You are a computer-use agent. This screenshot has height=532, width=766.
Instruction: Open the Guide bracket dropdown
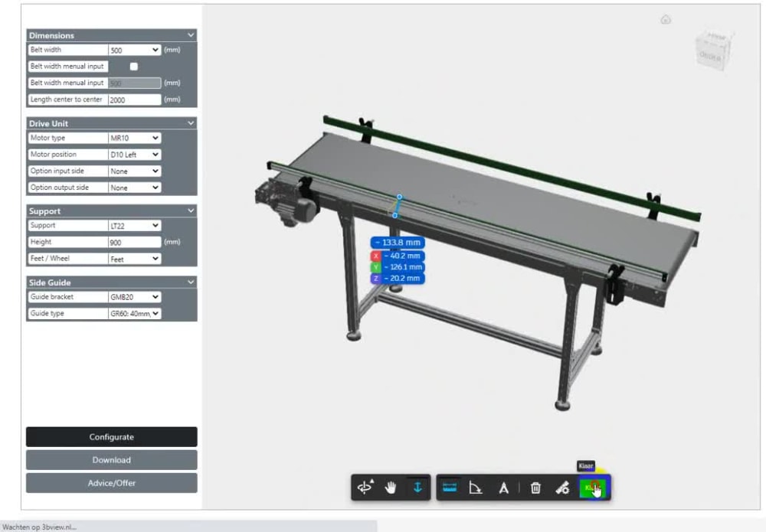(x=134, y=297)
